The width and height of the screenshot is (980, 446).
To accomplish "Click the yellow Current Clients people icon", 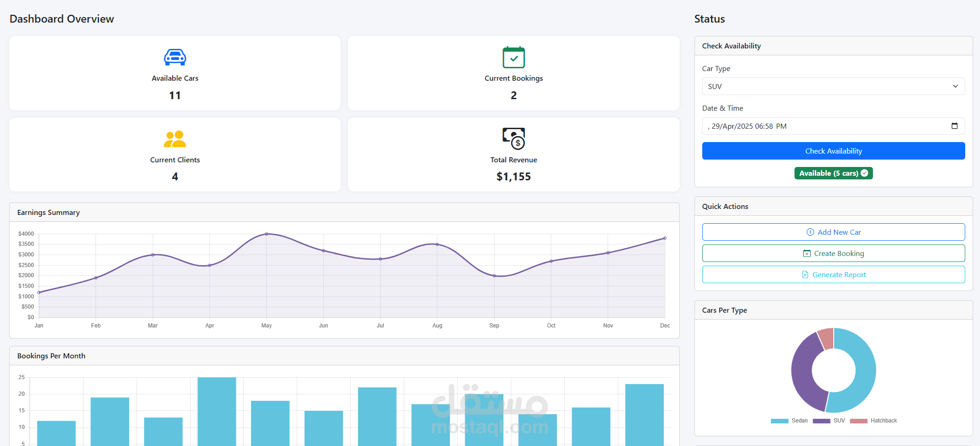I will point(175,139).
